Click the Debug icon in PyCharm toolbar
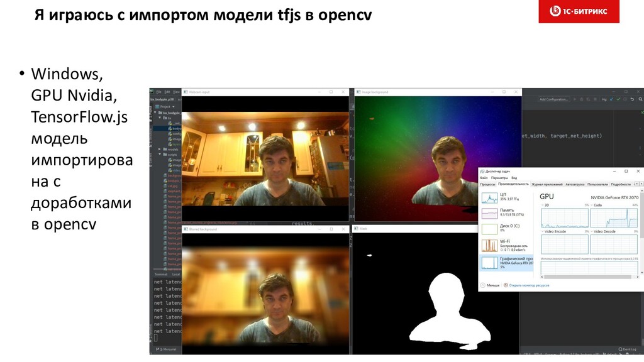644x362 pixels. (581, 99)
